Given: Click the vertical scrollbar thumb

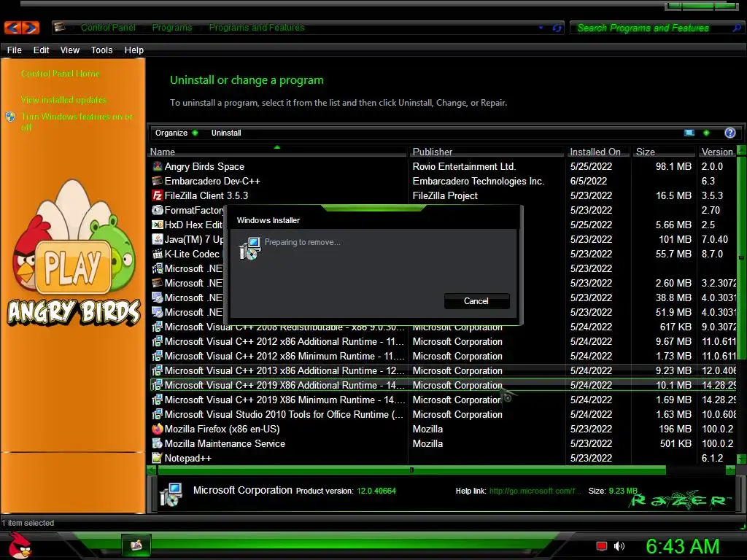Looking at the screenshot, I should coord(741,257).
